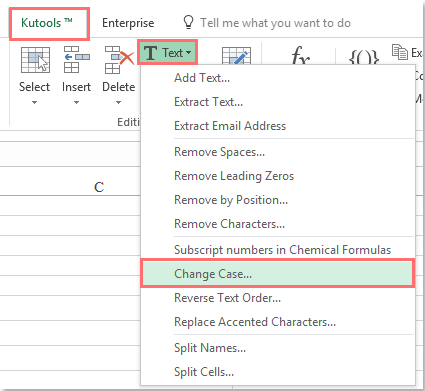This screenshot has height=391, width=425.
Task: Click the fx formula icon
Action: pyautogui.click(x=301, y=55)
